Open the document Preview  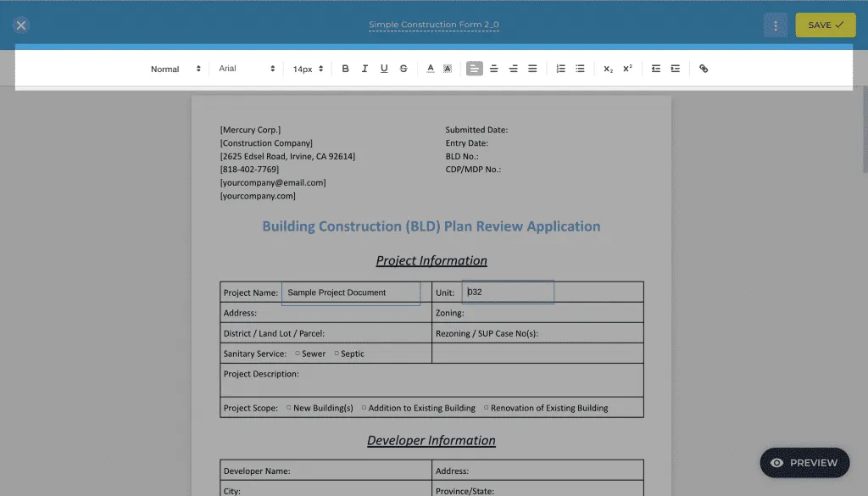click(804, 463)
